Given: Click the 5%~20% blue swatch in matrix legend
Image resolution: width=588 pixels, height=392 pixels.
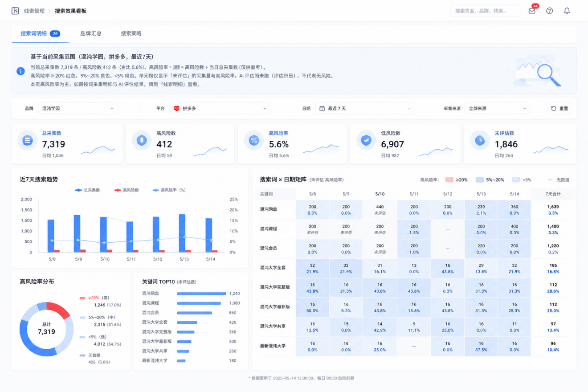Looking at the screenshot, I should (x=480, y=180).
